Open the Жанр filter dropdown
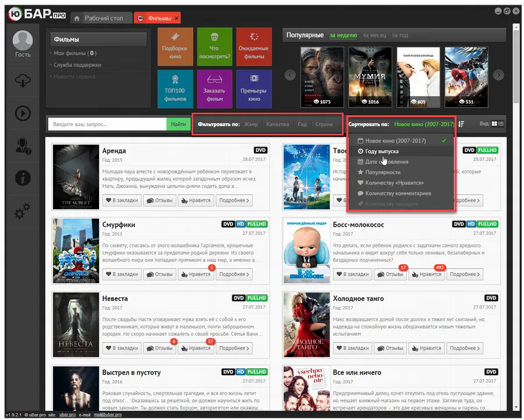The width and height of the screenshot is (524, 420). pyautogui.click(x=250, y=124)
